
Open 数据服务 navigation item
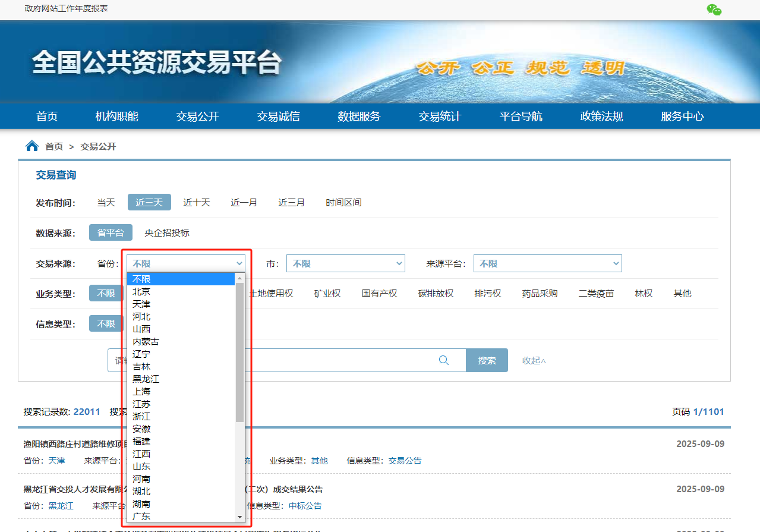click(x=359, y=117)
